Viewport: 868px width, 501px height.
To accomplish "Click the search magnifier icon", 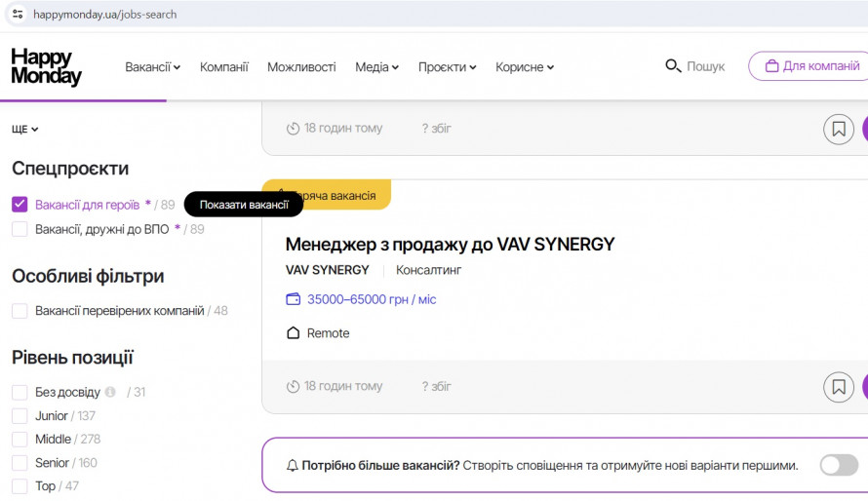I will click(x=673, y=66).
